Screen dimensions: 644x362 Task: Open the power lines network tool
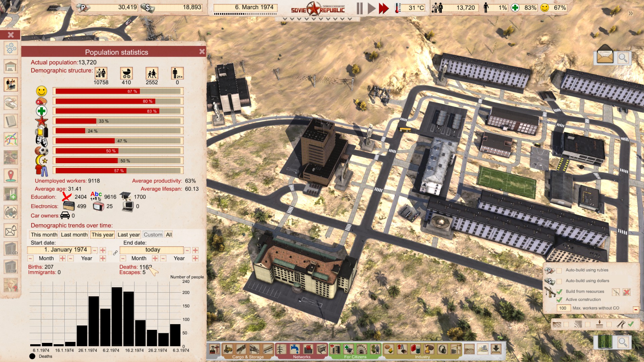click(x=281, y=349)
